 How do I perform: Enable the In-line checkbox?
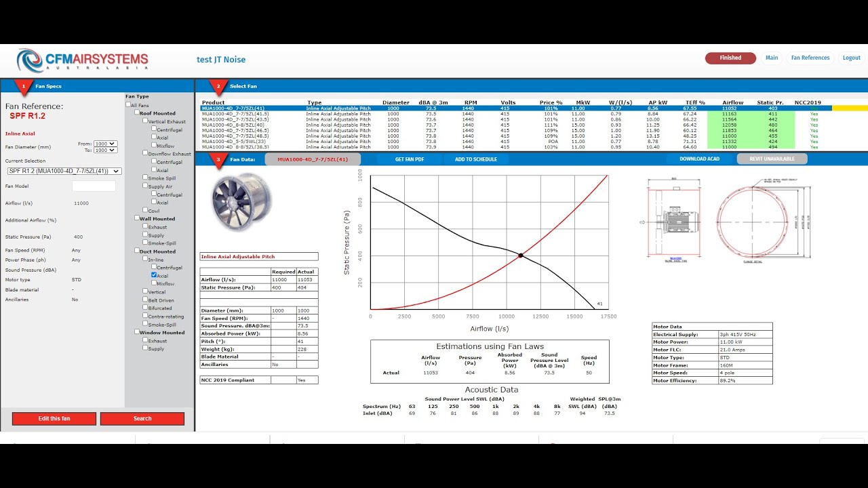point(145,259)
